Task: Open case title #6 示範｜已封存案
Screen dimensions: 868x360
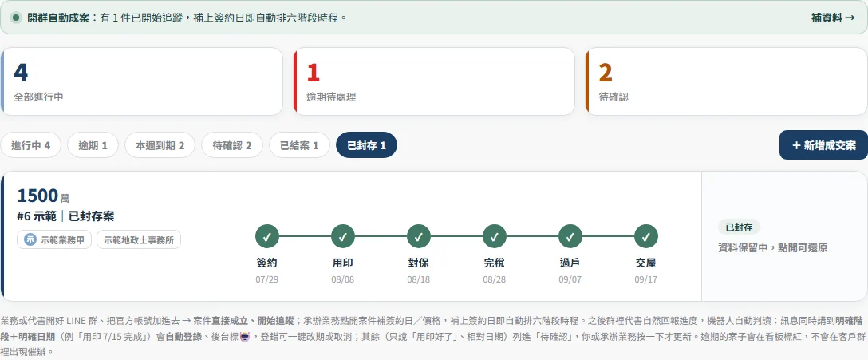Action: click(66, 216)
